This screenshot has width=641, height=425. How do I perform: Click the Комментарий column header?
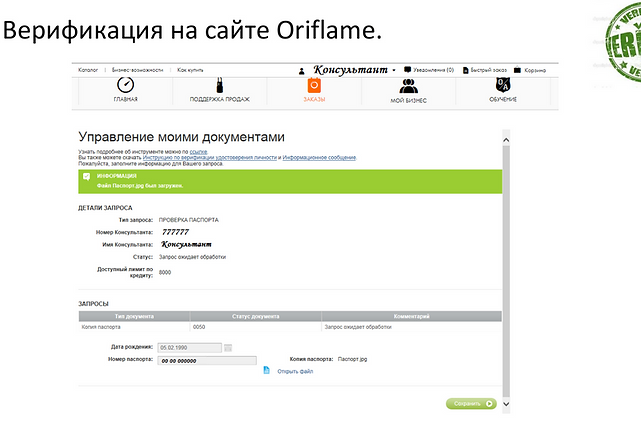pos(412,316)
